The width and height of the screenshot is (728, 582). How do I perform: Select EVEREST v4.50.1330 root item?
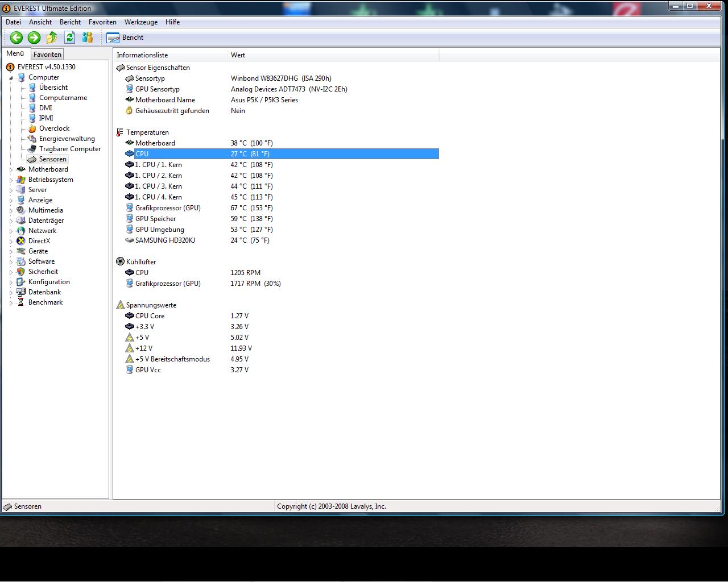(46, 67)
